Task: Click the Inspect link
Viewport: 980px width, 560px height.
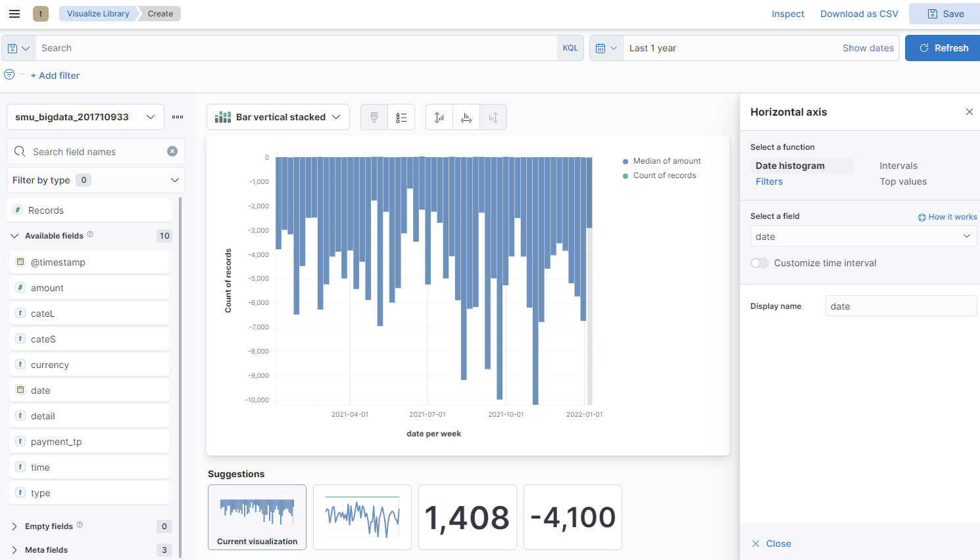Action: [788, 14]
